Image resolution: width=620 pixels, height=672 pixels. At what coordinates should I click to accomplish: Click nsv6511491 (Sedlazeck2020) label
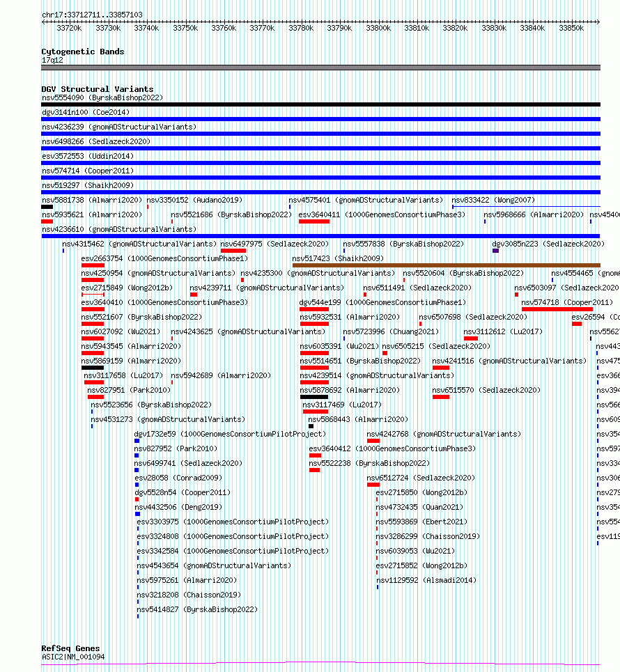[417, 288]
